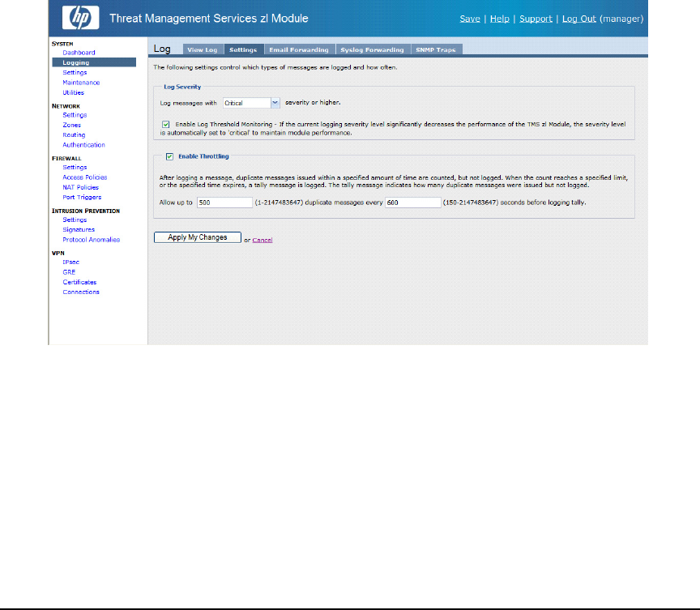Open the log severity dropdown

point(251,103)
